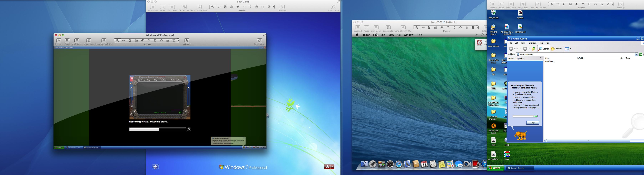Collapse the Devices strip in Windows XP Professional window
644x175 pixels.
click(178, 41)
